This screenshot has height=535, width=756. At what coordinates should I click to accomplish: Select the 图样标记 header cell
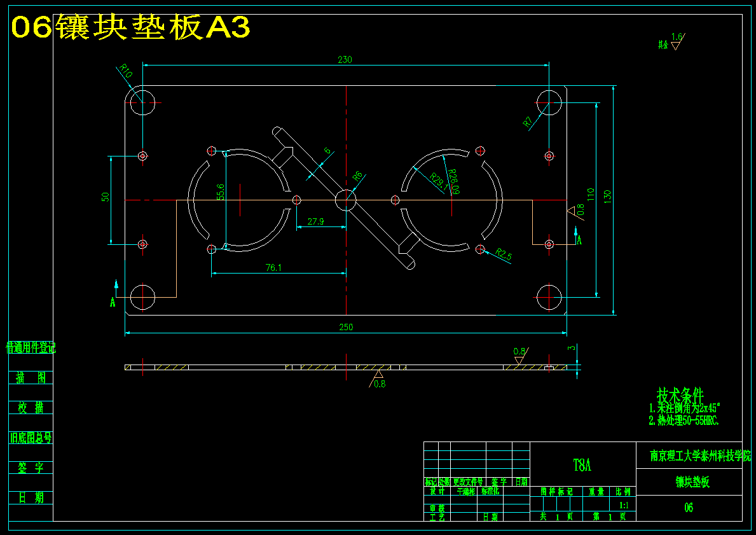556,492
